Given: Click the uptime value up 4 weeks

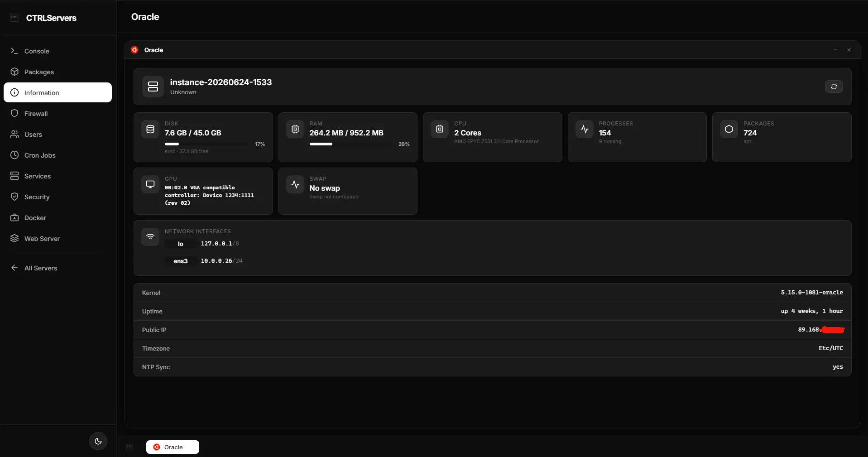Looking at the screenshot, I should [812, 311].
